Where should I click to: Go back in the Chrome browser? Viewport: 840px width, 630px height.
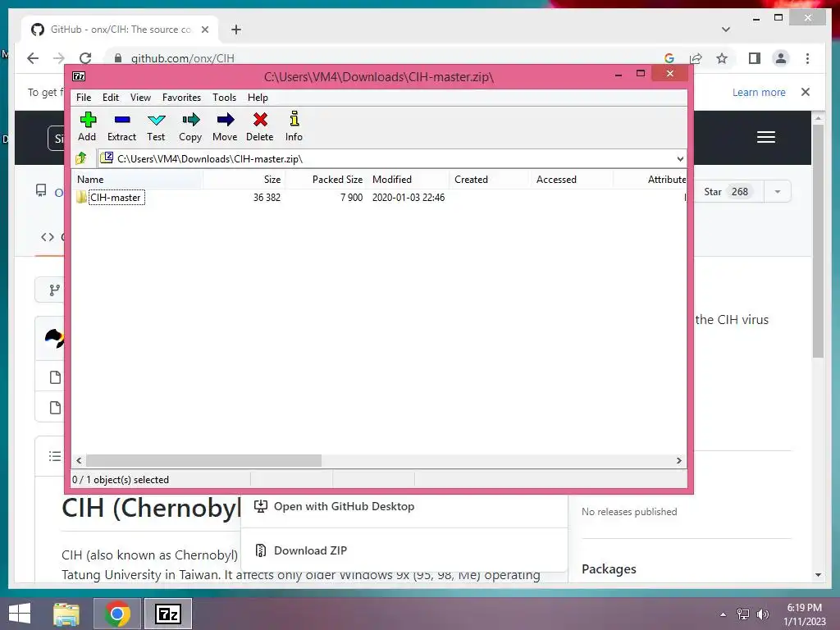(33, 58)
